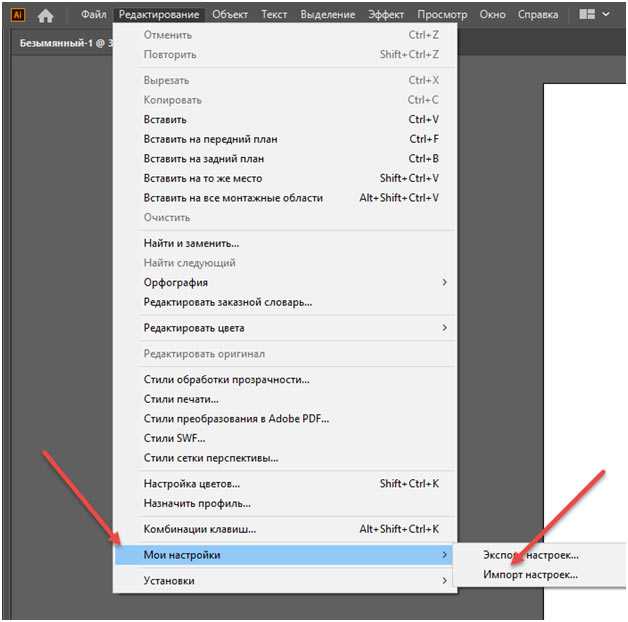This screenshot has width=628, height=622.
Task: Open Стили преобразования в Adobe PDF
Action: pyautogui.click(x=285, y=419)
